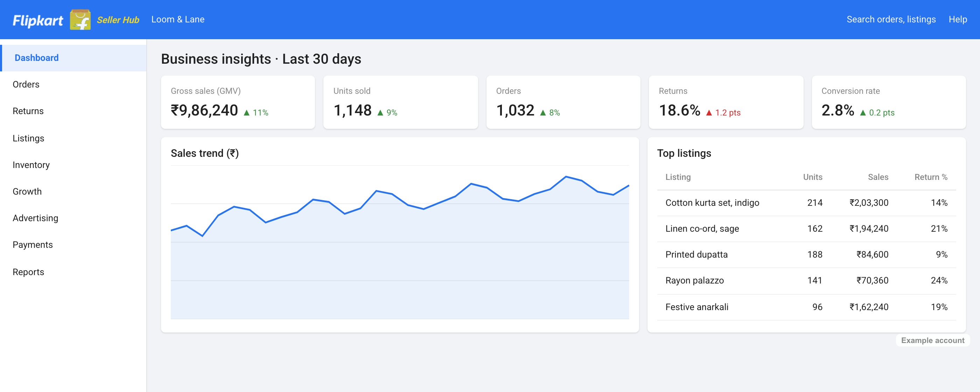Click the Gross sales (GMV) card label
Image resolution: width=980 pixels, height=392 pixels.
(206, 91)
